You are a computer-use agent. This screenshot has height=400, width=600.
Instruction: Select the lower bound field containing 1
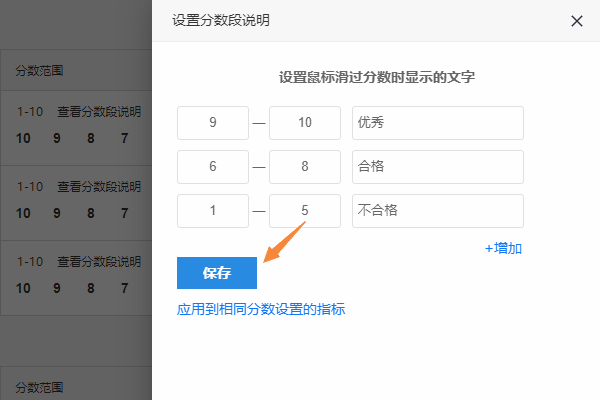tap(213, 211)
